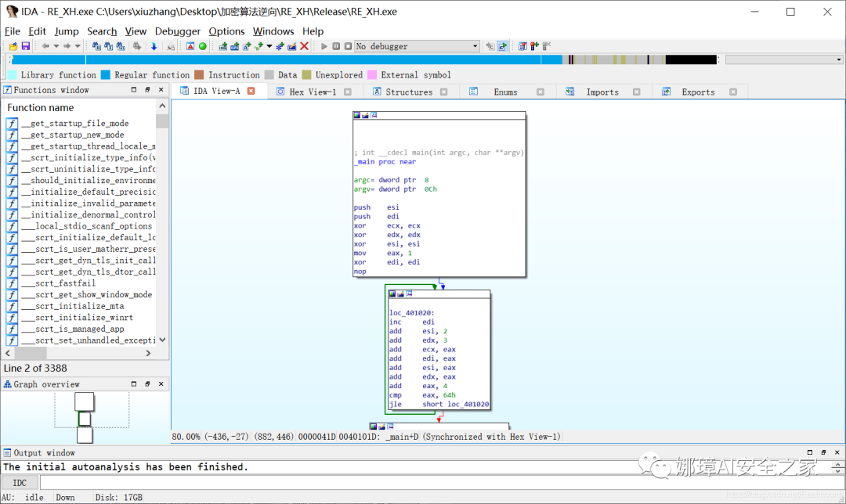Open the Options menu
This screenshot has width=846, height=504.
pyautogui.click(x=226, y=31)
